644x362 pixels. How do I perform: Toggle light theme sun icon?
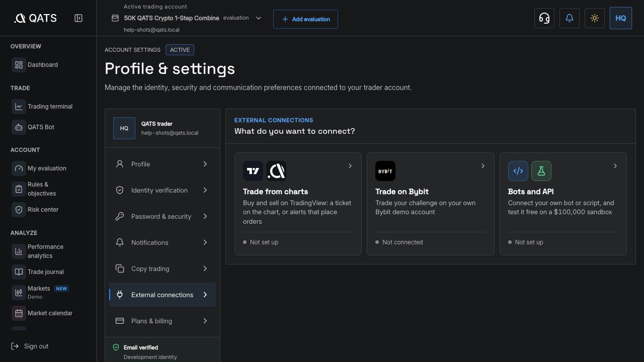[595, 18]
